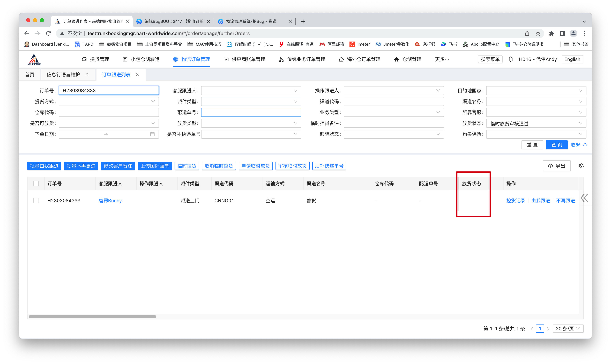The image size is (611, 364).
Task: Click the share page icon in address bar
Action: (527, 33)
